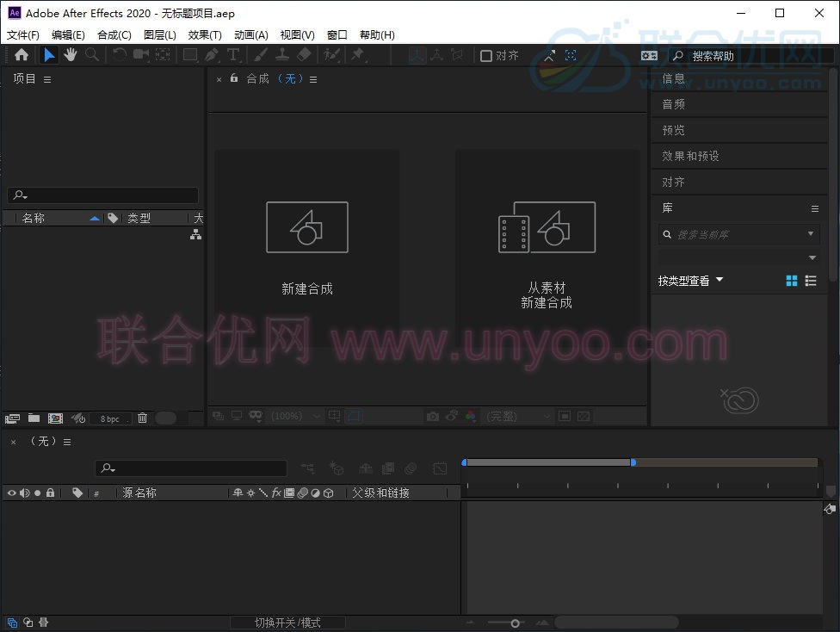Screen dimensions: 840x632
Task: Open the 合成(C) menu
Action: coord(114,34)
